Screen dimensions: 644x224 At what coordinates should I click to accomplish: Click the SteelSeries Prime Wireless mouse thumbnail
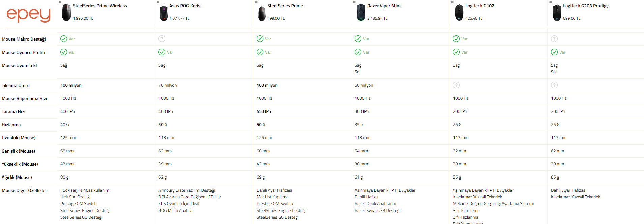[x=66, y=12]
